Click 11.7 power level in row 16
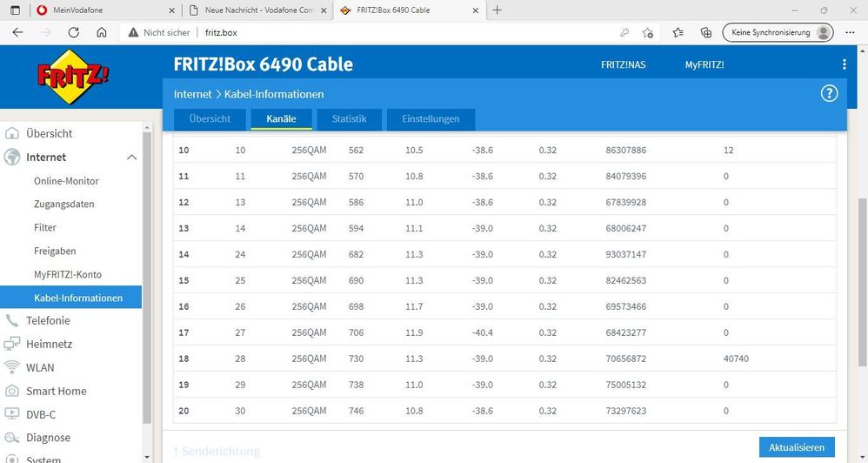 click(414, 307)
